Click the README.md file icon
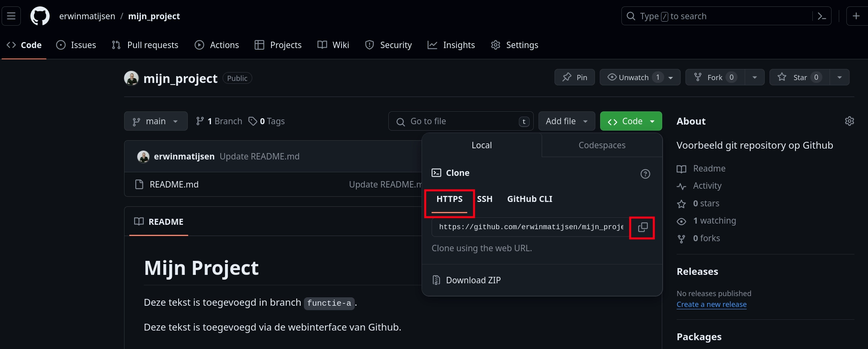The image size is (868, 349). tap(139, 184)
